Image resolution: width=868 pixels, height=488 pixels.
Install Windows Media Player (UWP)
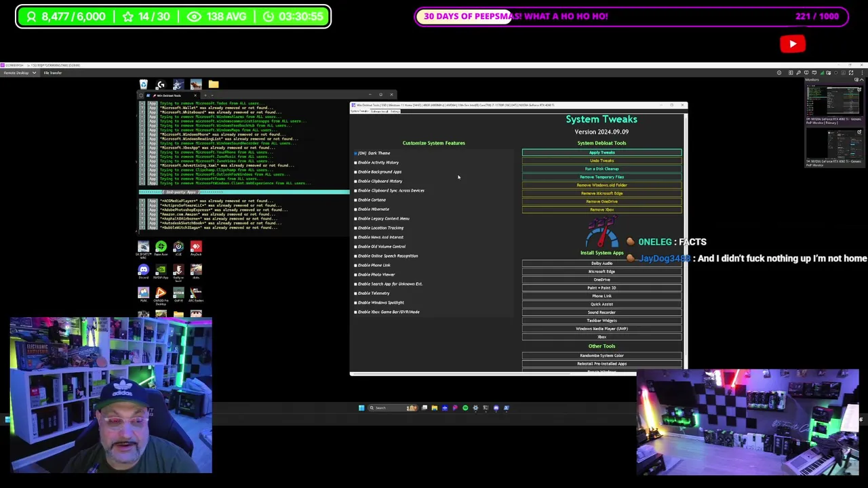(601, 328)
